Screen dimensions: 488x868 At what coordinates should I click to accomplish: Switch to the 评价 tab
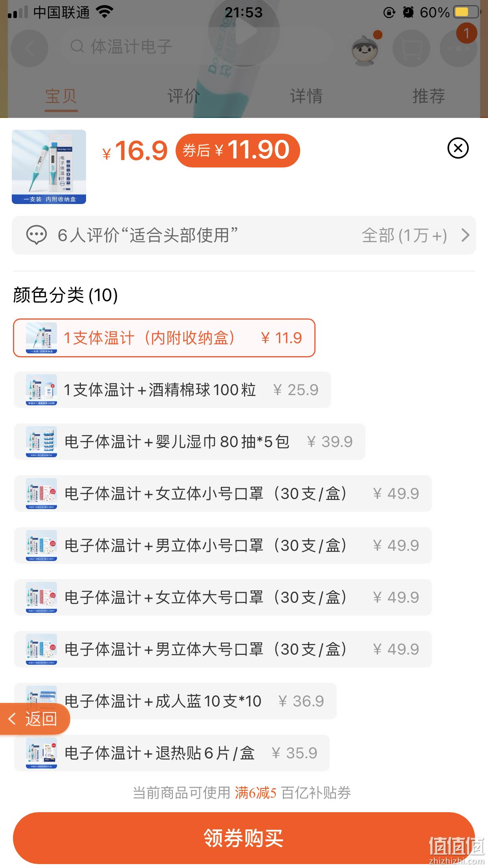click(183, 96)
